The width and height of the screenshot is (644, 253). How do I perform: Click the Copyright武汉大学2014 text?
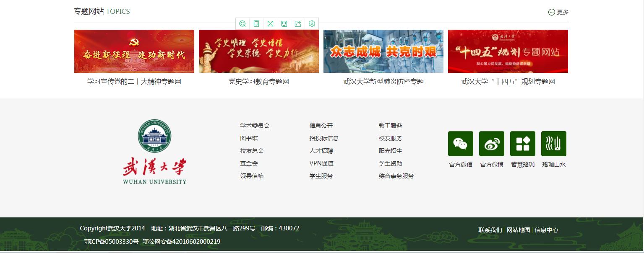coord(112,228)
